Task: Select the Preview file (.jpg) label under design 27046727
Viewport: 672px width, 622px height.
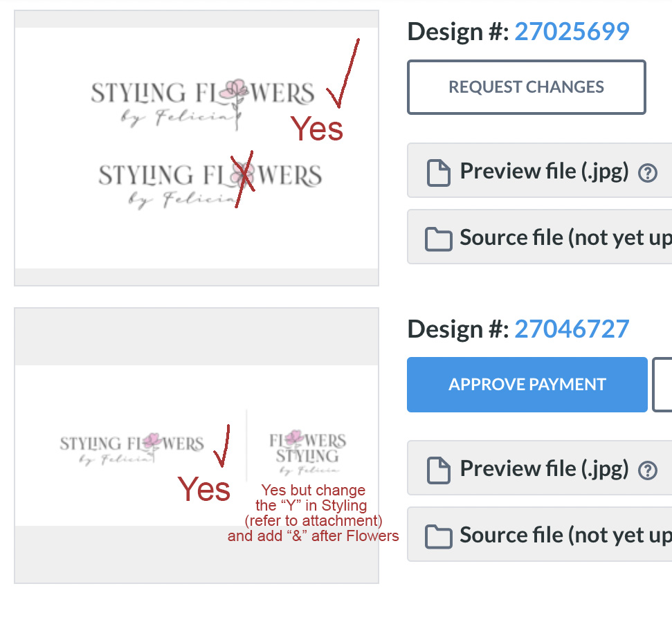Action: coord(544,468)
